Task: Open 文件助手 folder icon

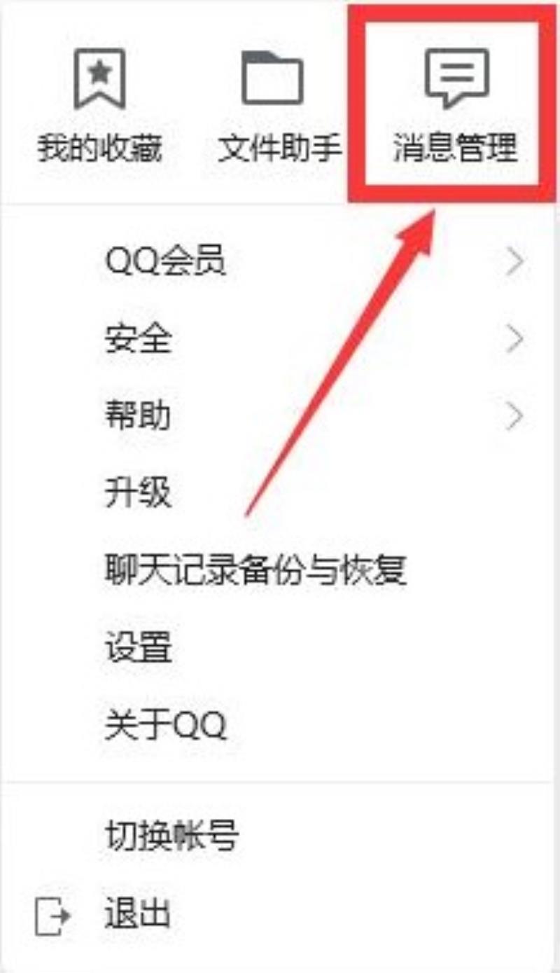Action: coord(273,78)
